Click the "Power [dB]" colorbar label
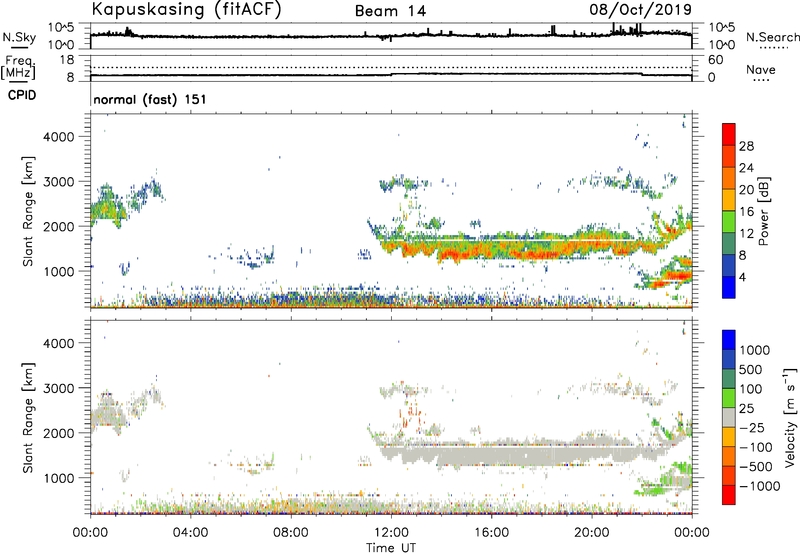This screenshot has height=554, width=800. (763, 211)
